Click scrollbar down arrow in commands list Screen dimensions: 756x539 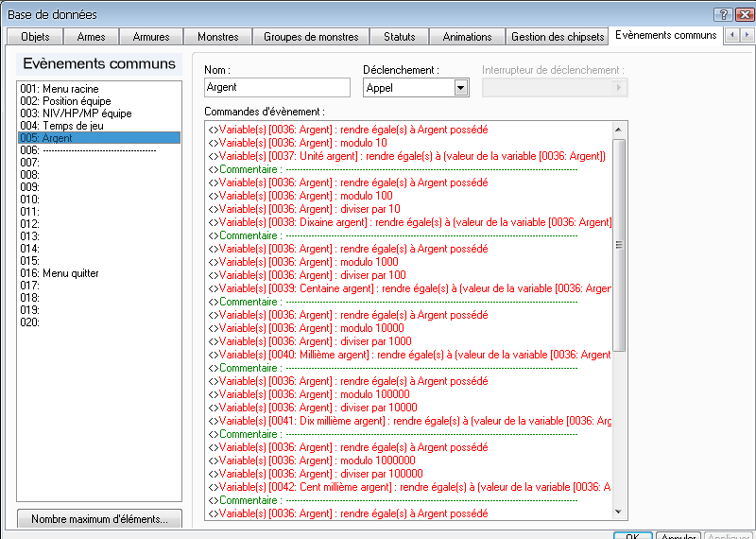pyautogui.click(x=619, y=512)
